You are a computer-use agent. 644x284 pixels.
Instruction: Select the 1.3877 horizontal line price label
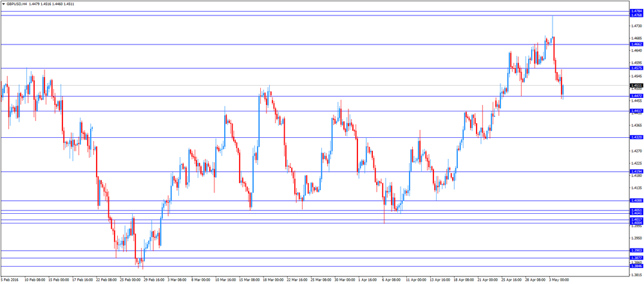pyautogui.click(x=636, y=258)
